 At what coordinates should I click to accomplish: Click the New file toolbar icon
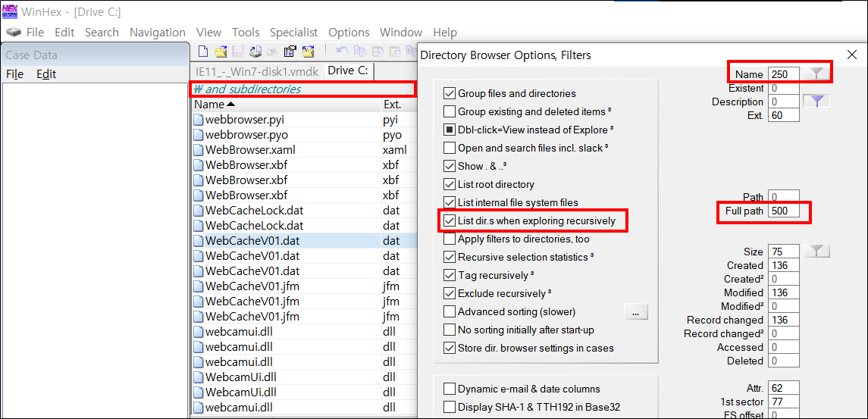pos(203,52)
